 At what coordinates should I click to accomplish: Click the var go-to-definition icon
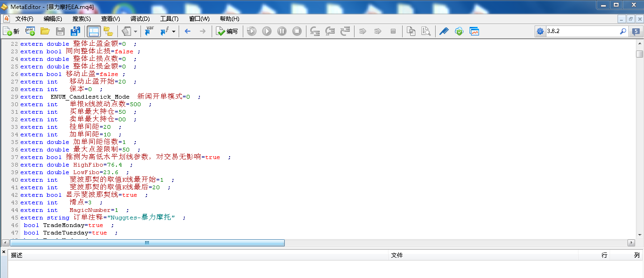point(149,31)
